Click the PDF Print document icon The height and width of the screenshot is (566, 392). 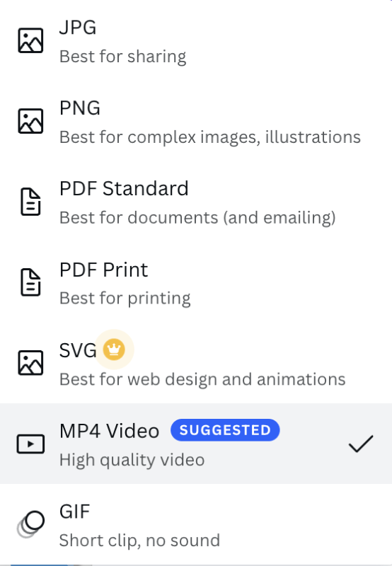tap(30, 282)
